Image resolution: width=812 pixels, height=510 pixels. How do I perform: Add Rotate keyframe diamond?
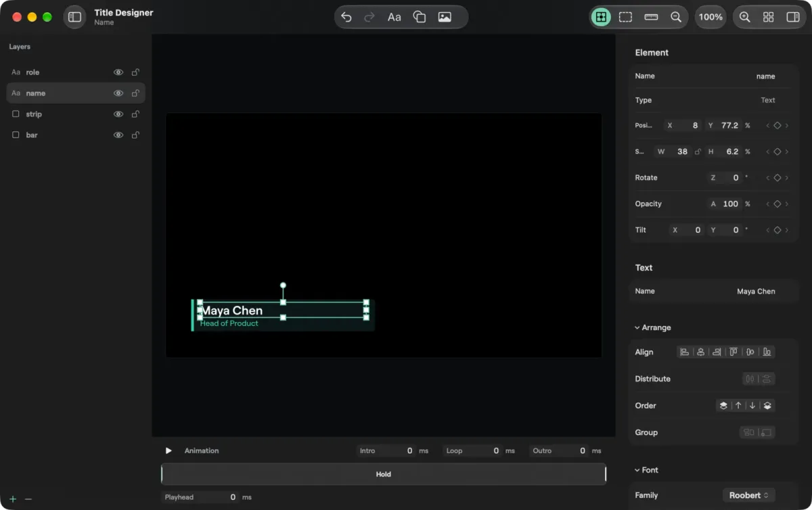pos(777,178)
